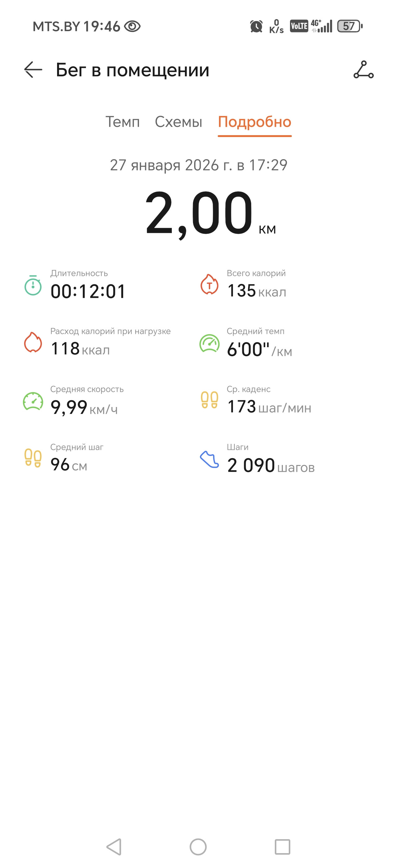Open recent apps square button
The width and height of the screenshot is (397, 868).
click(x=283, y=847)
